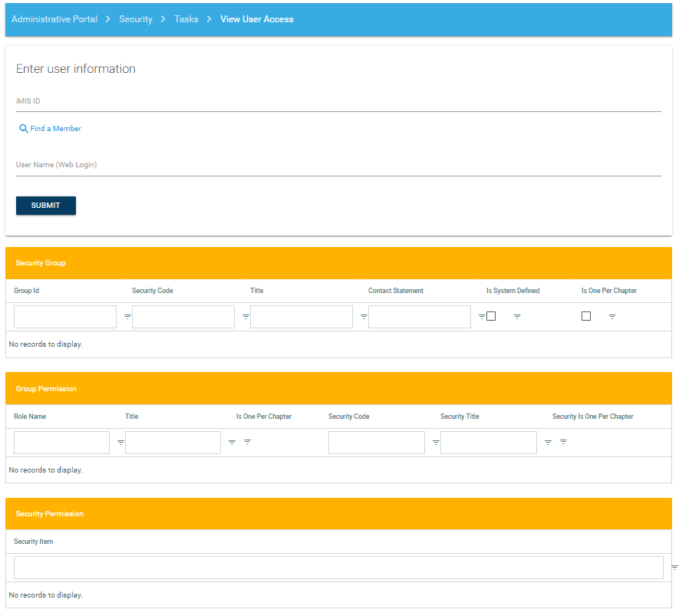Tick the Is System Defined checkbox

pyautogui.click(x=491, y=316)
